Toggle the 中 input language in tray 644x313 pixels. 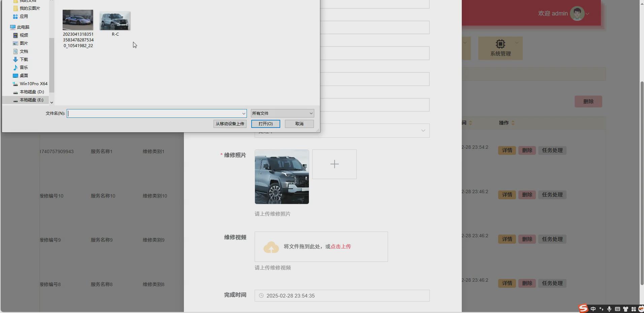[x=592, y=309]
